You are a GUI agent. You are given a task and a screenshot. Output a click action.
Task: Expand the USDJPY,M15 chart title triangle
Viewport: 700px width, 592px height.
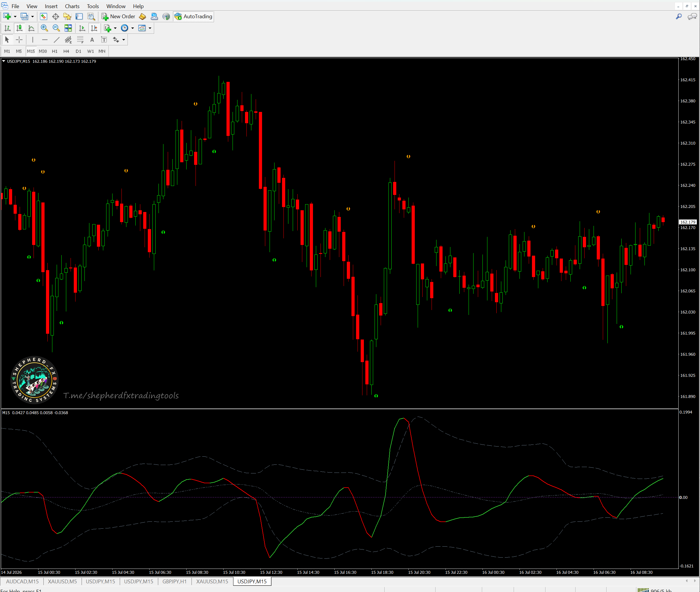click(4, 61)
